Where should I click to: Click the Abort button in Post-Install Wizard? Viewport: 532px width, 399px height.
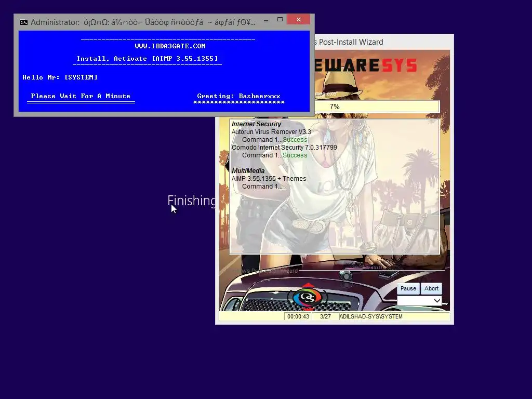pyautogui.click(x=431, y=288)
